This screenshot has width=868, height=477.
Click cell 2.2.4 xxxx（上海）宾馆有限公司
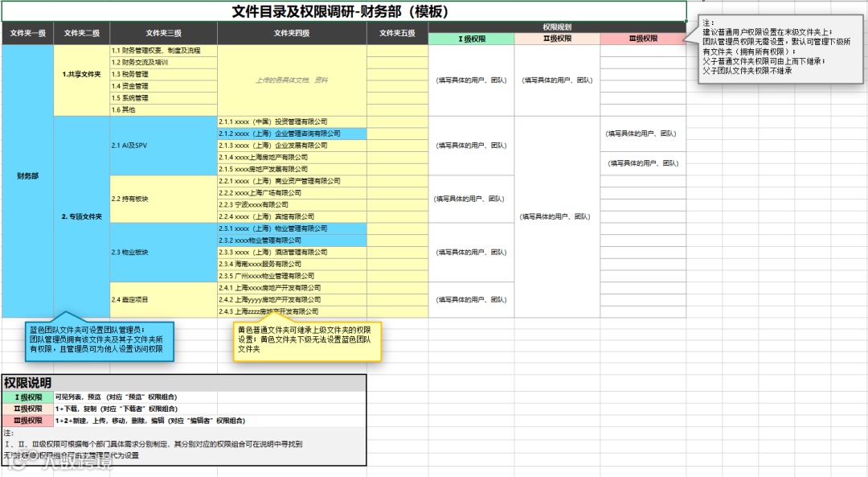tap(292, 216)
